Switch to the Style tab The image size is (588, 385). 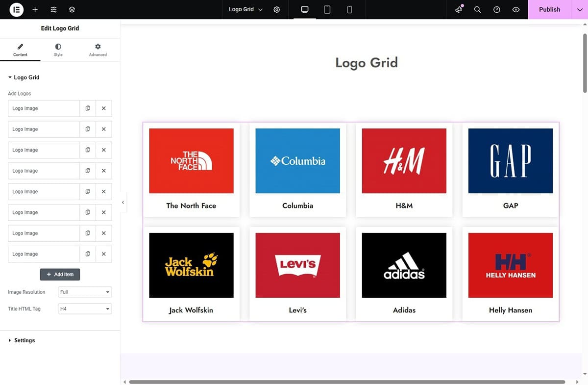click(x=58, y=50)
